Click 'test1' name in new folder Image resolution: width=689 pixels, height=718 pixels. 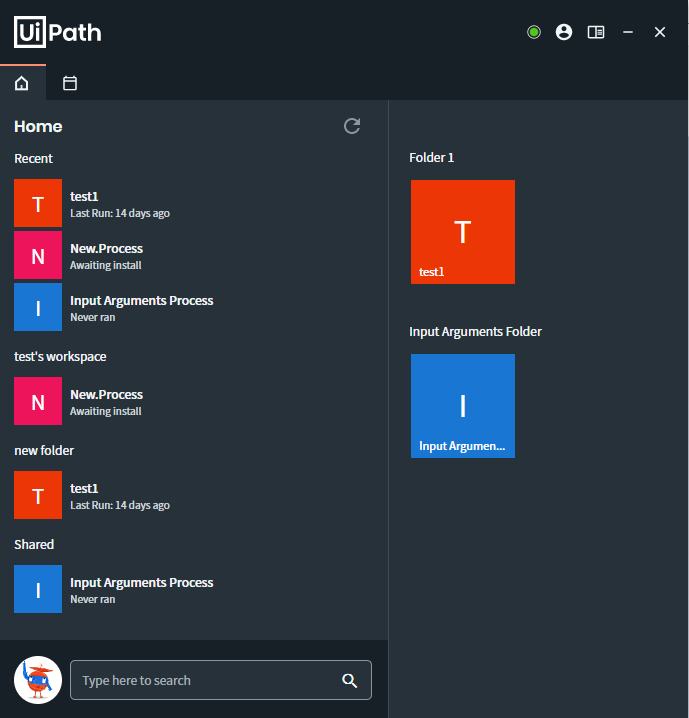(x=84, y=489)
